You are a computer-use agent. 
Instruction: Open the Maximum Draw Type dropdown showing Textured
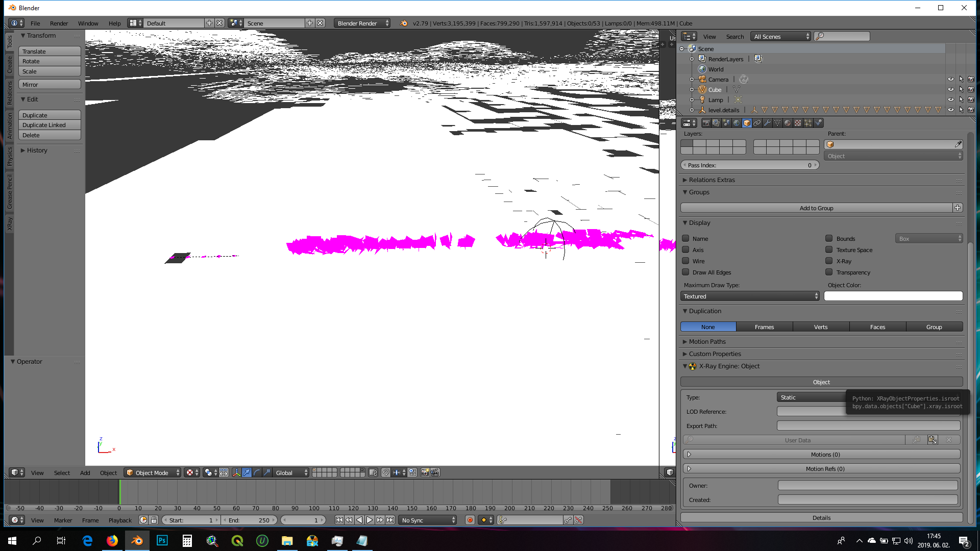click(x=749, y=296)
